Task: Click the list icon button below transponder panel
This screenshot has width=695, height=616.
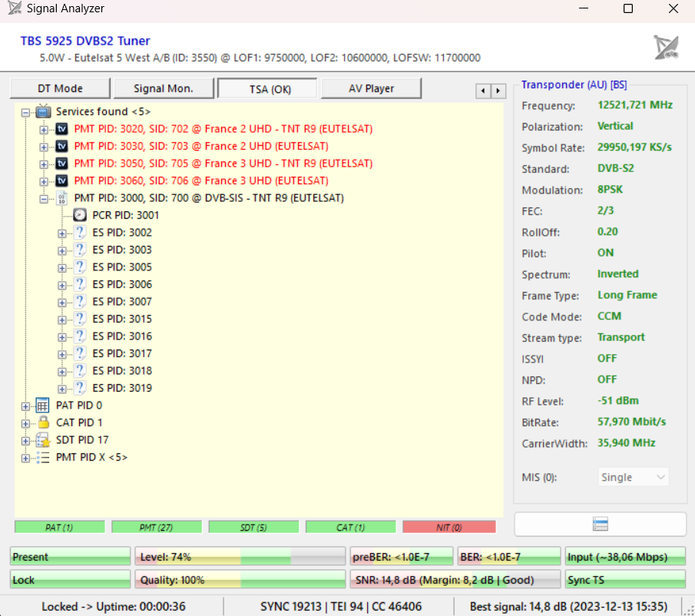Action: [600, 525]
